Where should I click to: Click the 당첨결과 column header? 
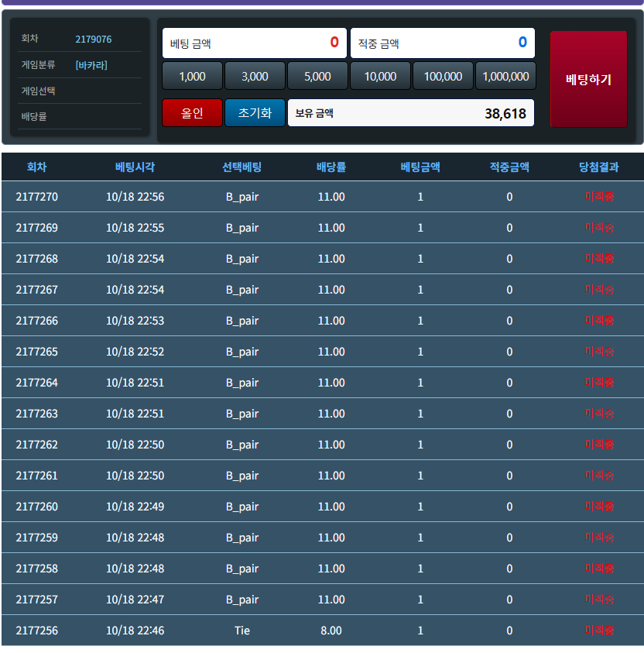pos(598,167)
